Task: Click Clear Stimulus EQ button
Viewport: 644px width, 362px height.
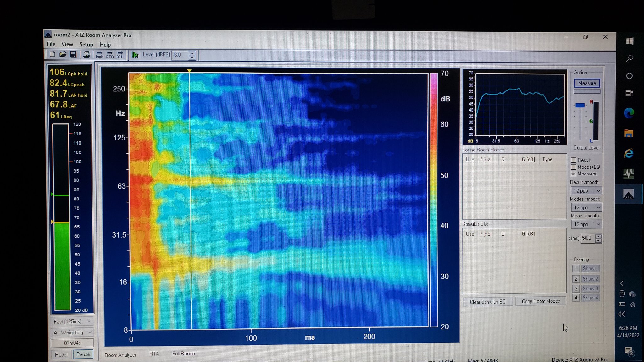Action: pos(487,302)
